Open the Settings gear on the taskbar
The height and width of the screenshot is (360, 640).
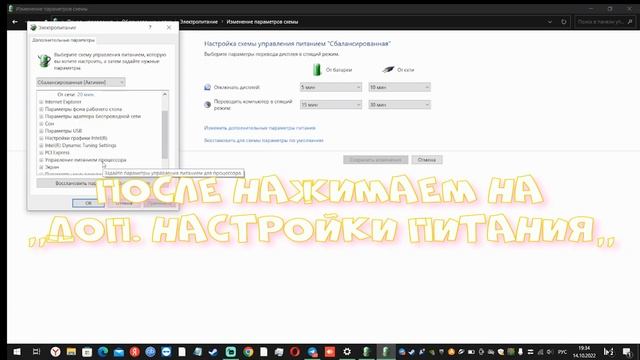click(347, 352)
